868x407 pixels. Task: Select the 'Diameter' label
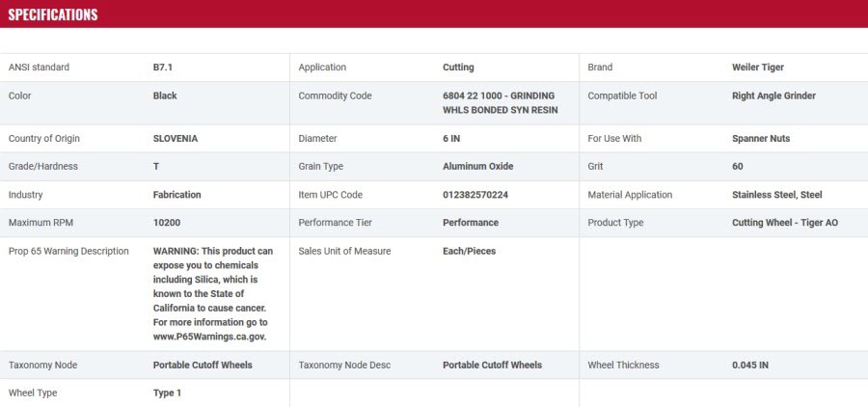(317, 139)
